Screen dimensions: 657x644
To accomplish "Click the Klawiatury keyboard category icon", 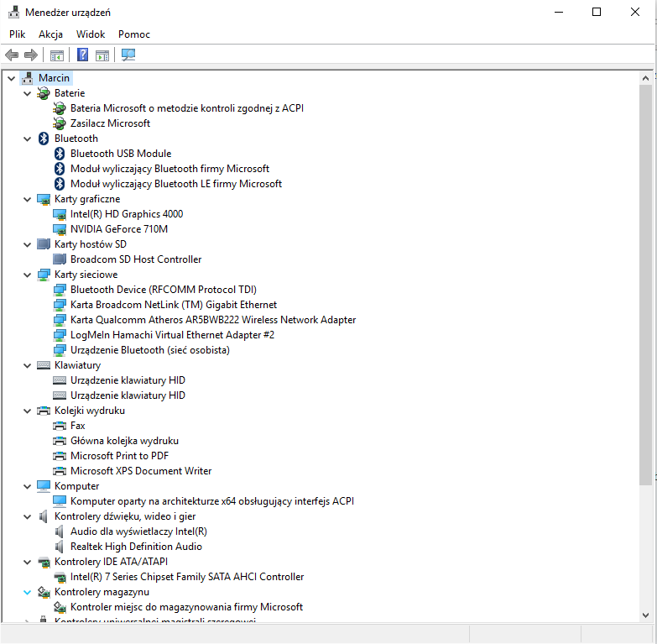I will point(44,365).
